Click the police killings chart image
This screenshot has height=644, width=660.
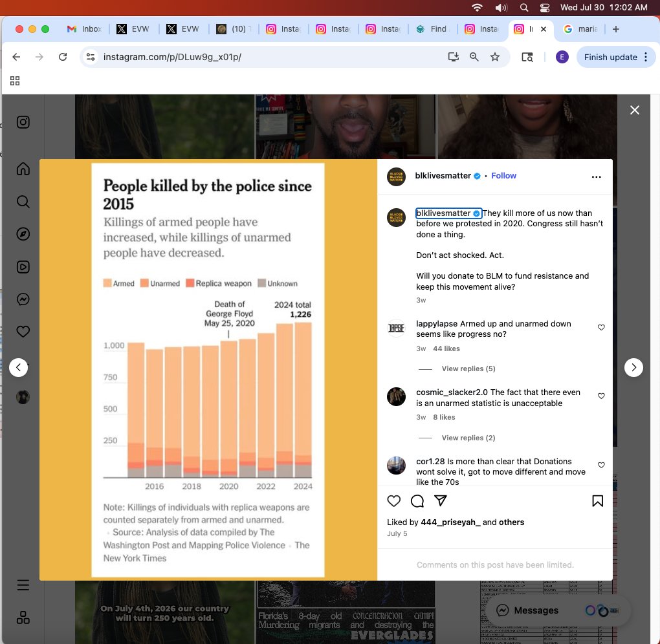click(208, 369)
